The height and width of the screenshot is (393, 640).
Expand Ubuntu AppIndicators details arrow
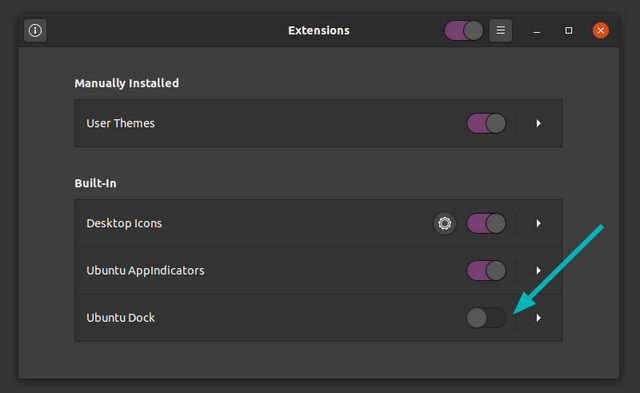(538, 271)
